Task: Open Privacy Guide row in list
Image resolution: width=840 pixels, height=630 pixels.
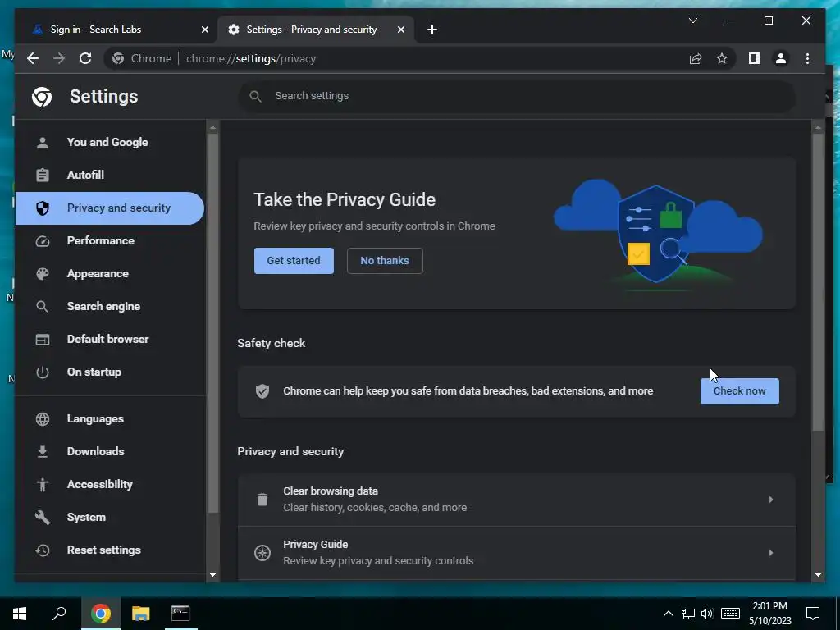Action: (x=517, y=552)
